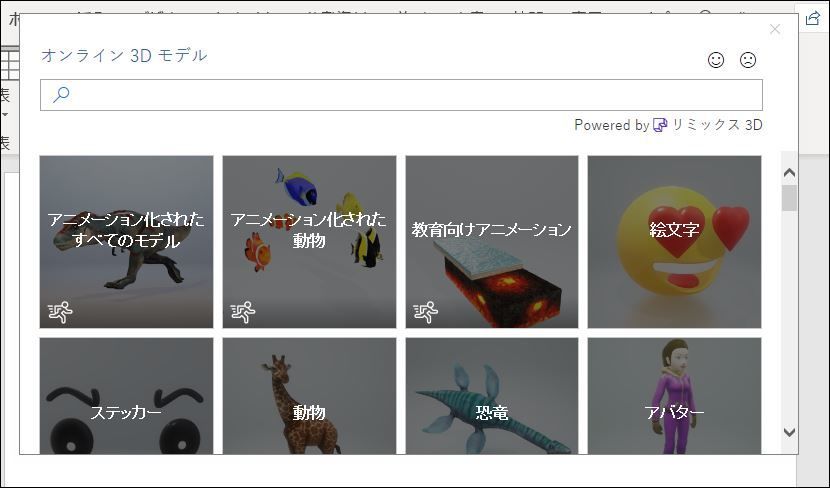Open アニメーション化された動物 category
This screenshot has width=830, height=488.
click(309, 242)
